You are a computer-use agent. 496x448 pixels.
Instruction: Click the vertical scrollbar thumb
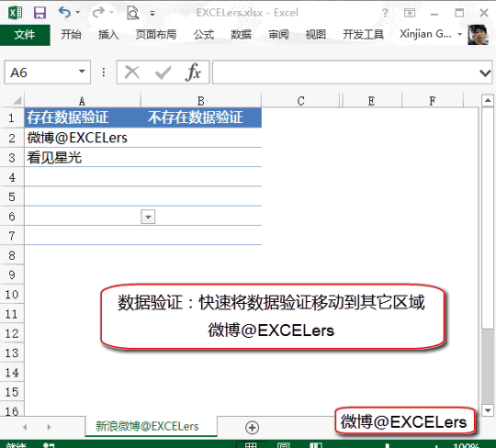coord(488,218)
